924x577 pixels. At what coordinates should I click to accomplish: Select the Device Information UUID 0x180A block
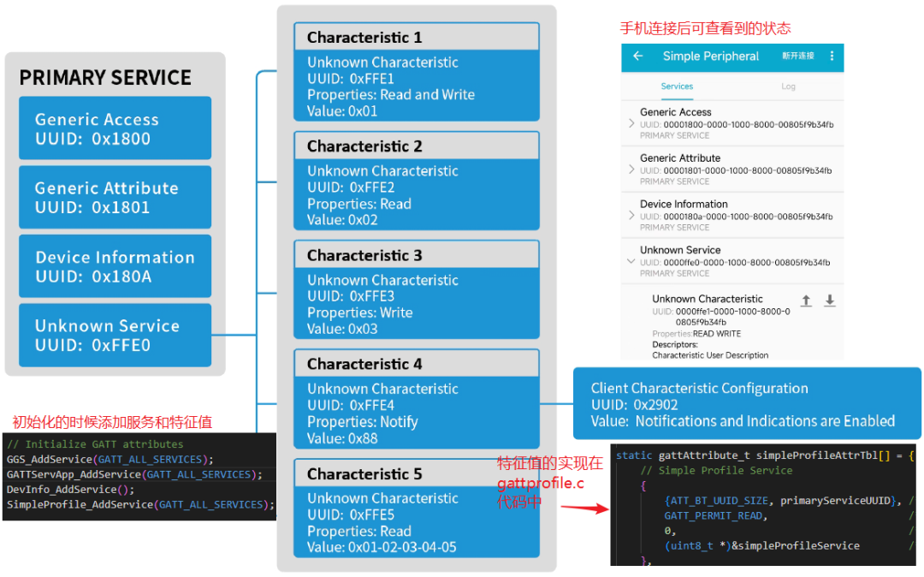pos(115,266)
